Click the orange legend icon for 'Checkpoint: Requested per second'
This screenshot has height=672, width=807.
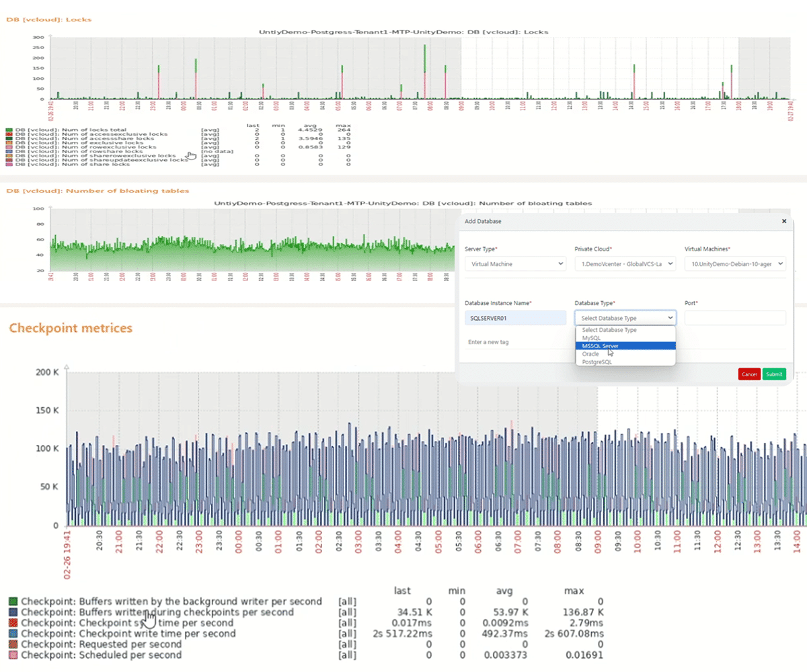13,644
